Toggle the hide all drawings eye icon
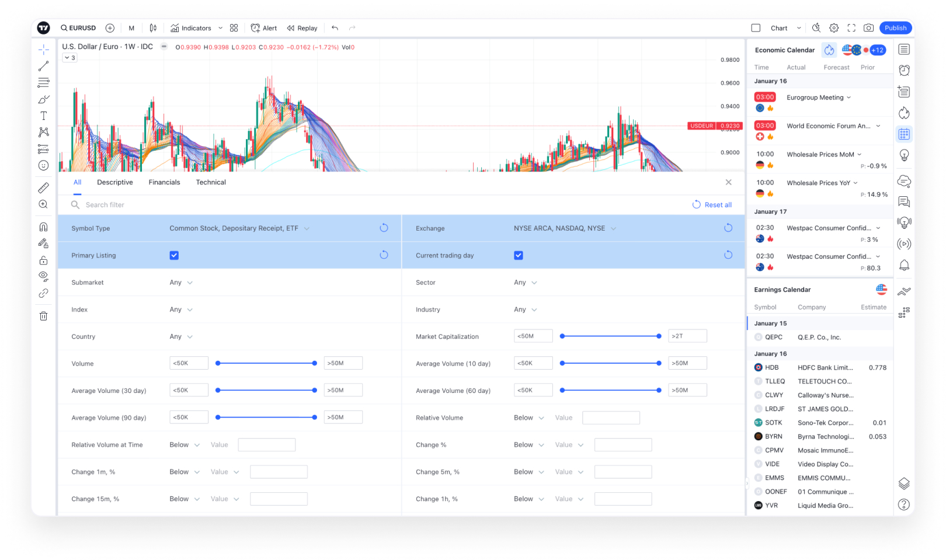This screenshot has height=560, width=946. click(x=43, y=276)
